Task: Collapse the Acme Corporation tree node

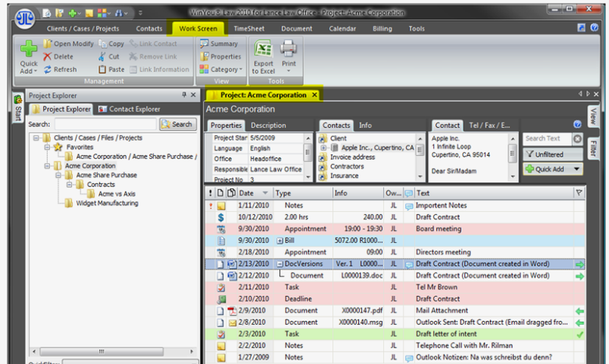Action: (47, 166)
